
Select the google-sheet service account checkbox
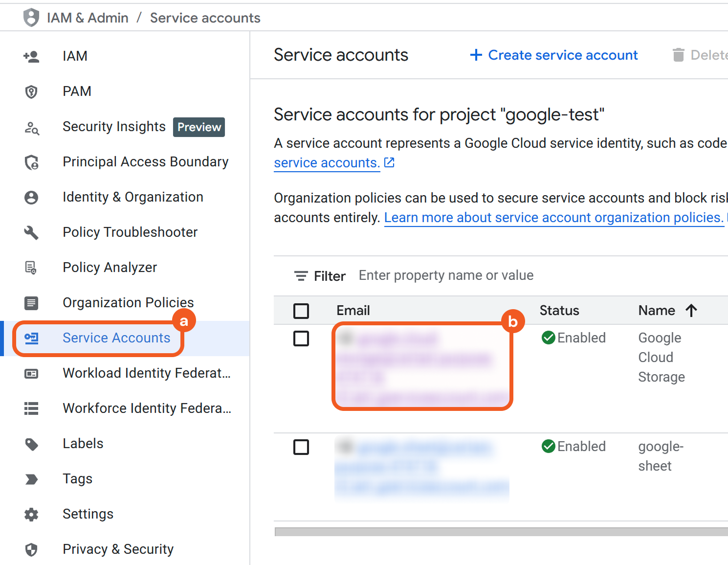tap(301, 447)
